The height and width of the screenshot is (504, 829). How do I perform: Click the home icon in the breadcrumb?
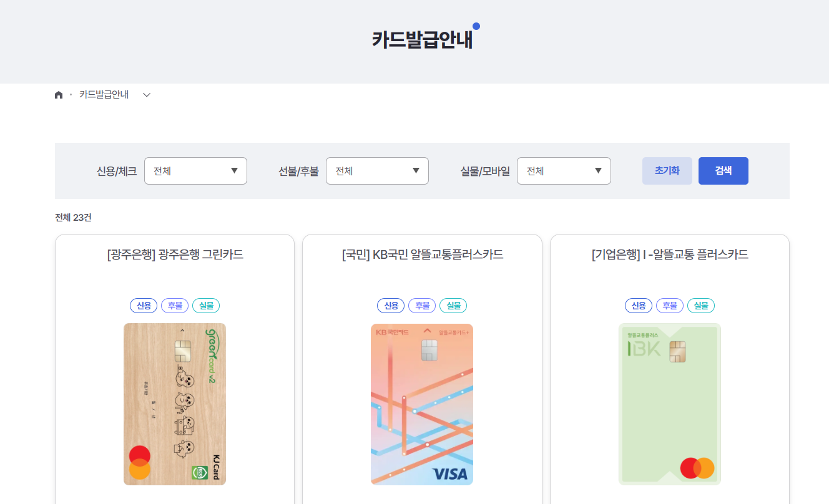[59, 94]
